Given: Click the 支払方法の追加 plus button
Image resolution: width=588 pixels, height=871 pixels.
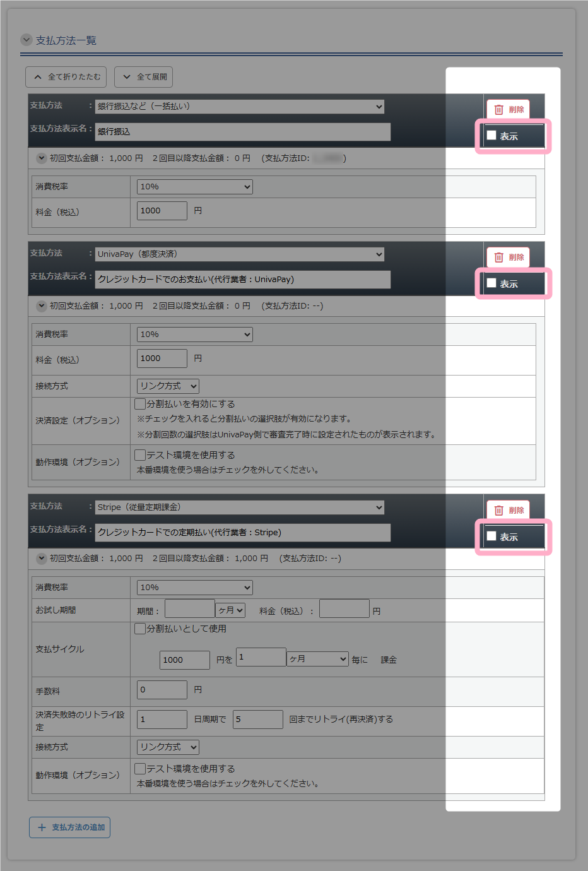Looking at the screenshot, I should [x=70, y=827].
